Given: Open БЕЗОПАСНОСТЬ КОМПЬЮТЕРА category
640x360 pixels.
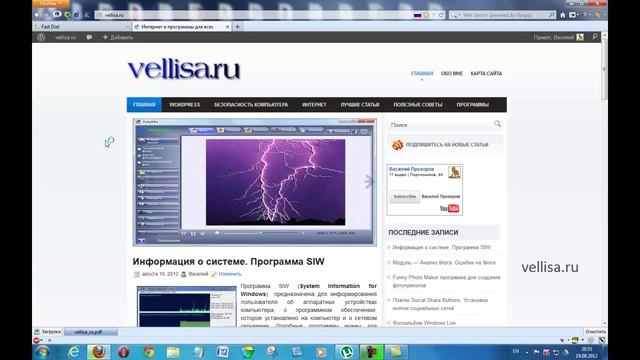Looking at the screenshot, I should point(251,104).
